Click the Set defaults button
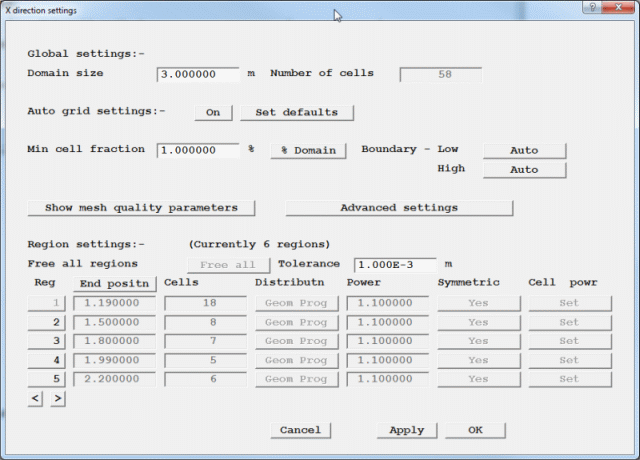The width and height of the screenshot is (640, 460). click(x=296, y=112)
